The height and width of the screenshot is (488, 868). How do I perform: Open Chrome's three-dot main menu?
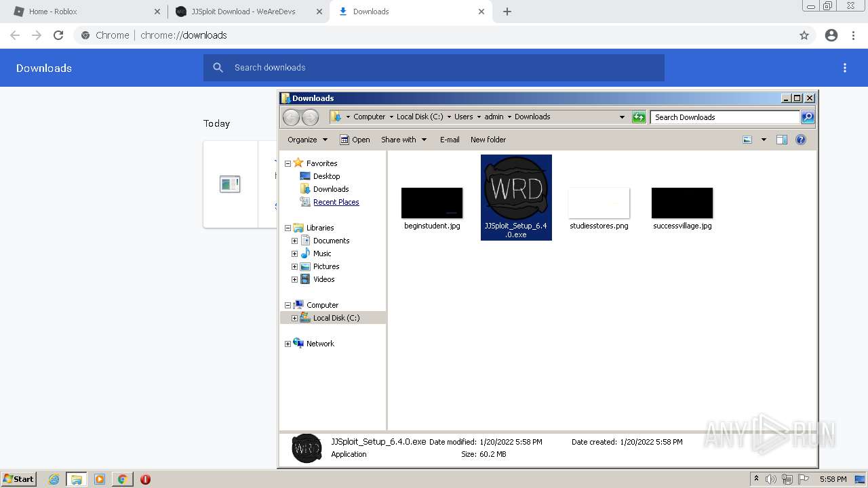pyautogui.click(x=854, y=35)
